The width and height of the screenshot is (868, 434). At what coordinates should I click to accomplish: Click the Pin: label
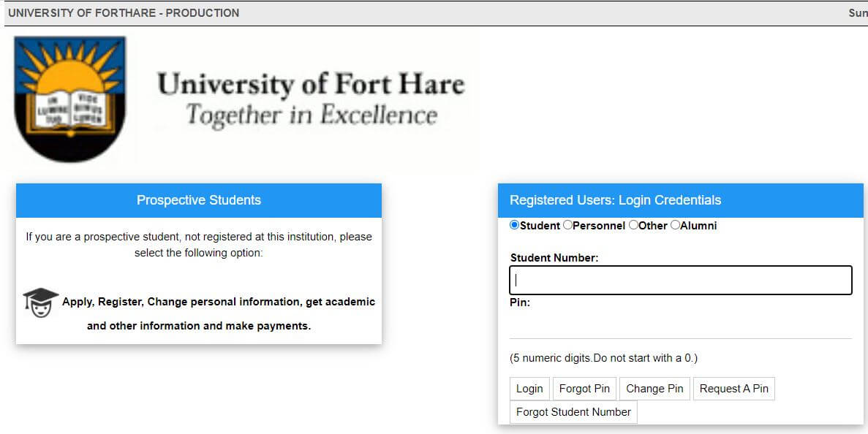pyautogui.click(x=520, y=302)
